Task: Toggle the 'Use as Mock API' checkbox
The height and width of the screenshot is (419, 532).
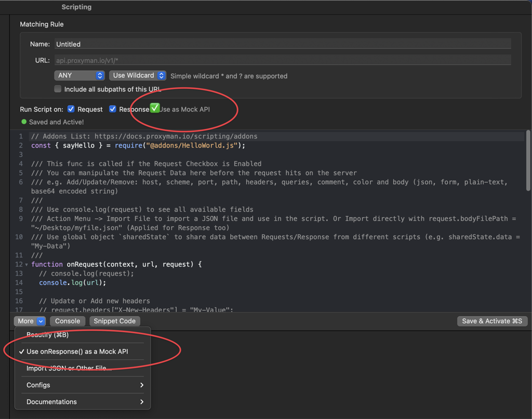Action: click(x=154, y=109)
